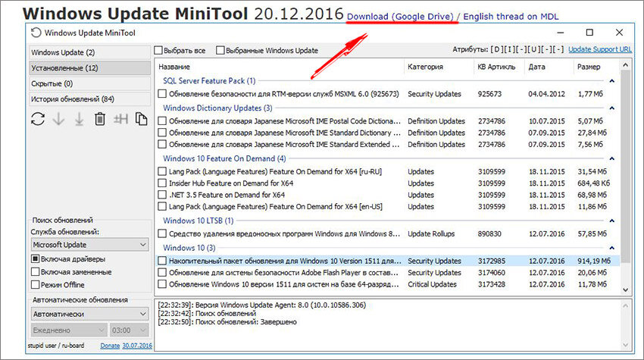Check the .NET 3.5 Feature on Demand checkbox
Viewport: 644px width, 360px height.
point(162,194)
